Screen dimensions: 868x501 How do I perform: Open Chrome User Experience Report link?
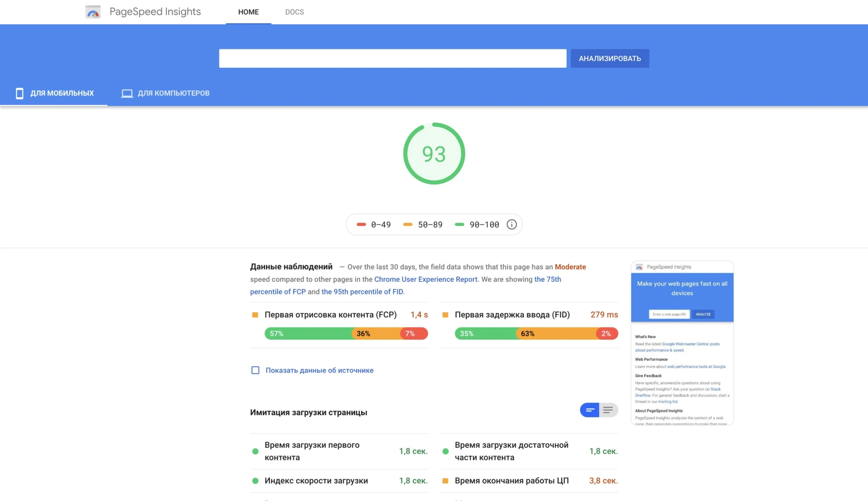pyautogui.click(x=425, y=279)
